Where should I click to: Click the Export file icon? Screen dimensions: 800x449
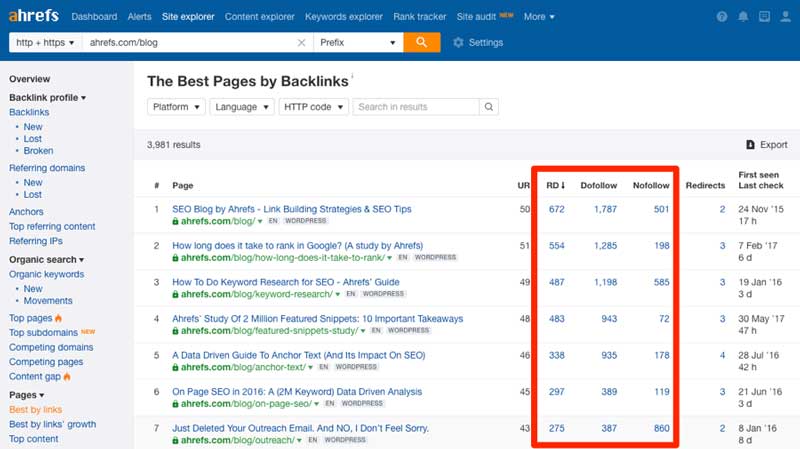tap(750, 145)
